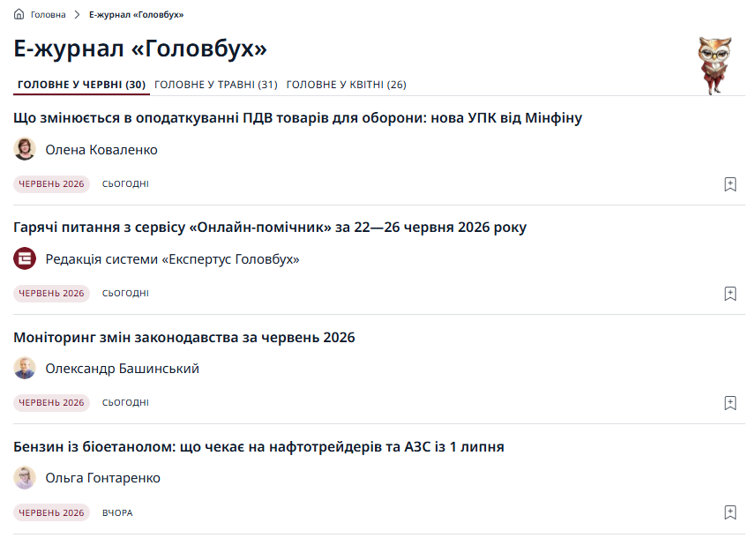
Task: Click Олександр Башинський's avatar photo
Action: coord(25,369)
